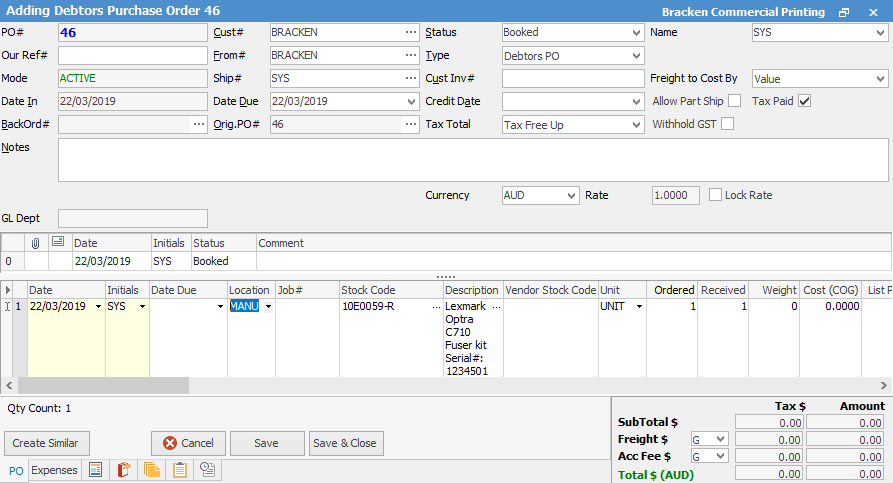The image size is (893, 483).
Task: Open the clipboard tab icon
Action: 180,470
